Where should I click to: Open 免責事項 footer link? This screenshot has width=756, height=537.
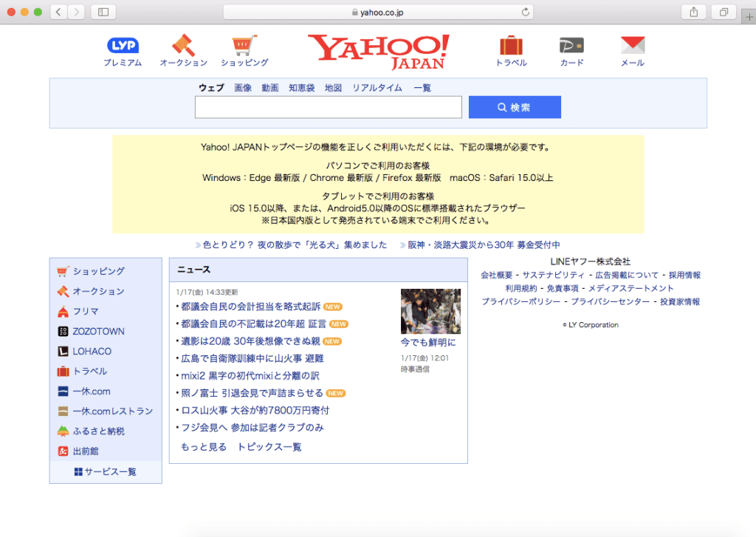(562, 288)
